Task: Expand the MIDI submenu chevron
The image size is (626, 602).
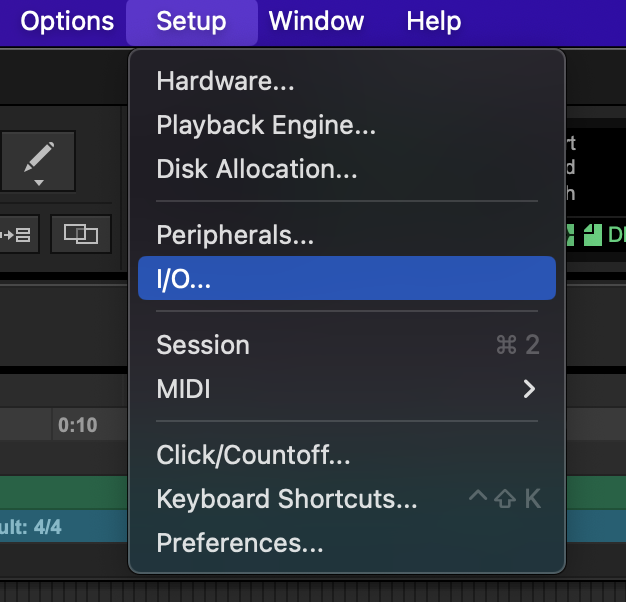Action: point(529,389)
